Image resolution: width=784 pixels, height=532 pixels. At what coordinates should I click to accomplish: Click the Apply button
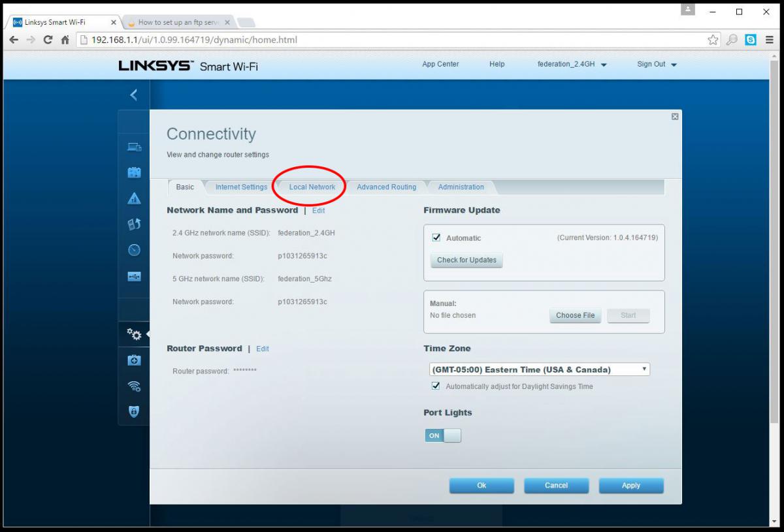point(631,486)
